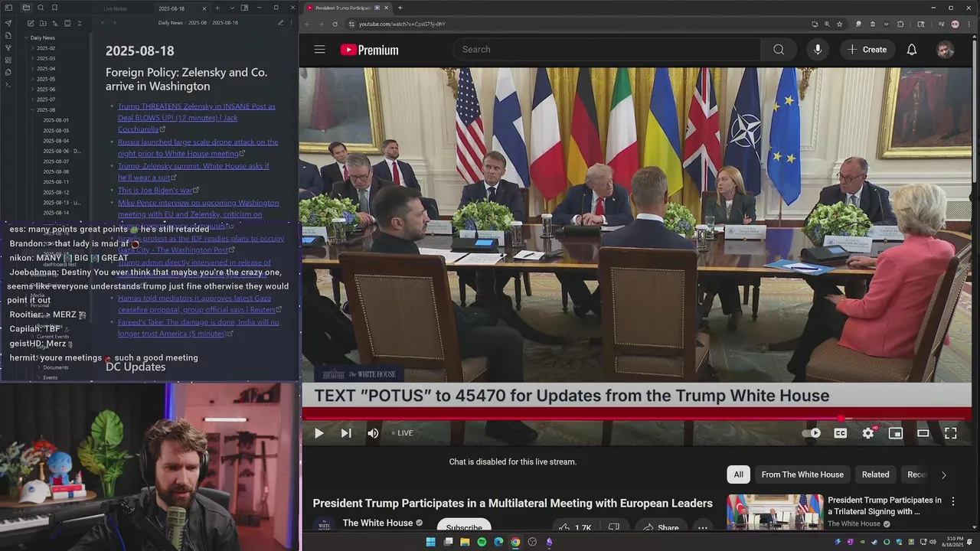Screen dimensions: 980x551
Task: Switch YouTube player to theater mode
Action: (923, 433)
